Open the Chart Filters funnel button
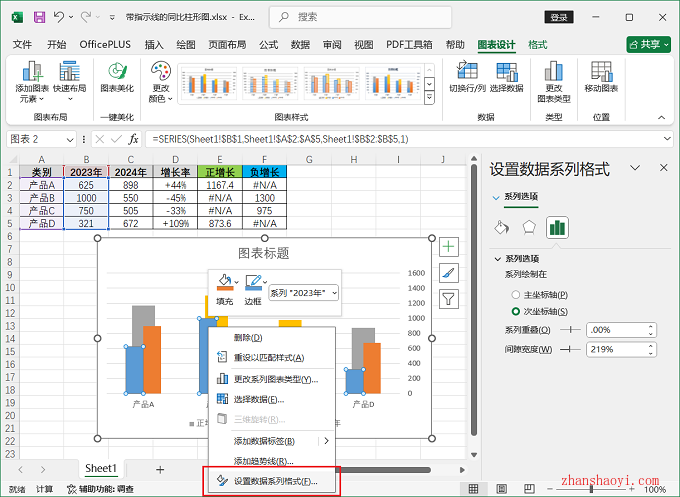The image size is (680, 497). (449, 298)
